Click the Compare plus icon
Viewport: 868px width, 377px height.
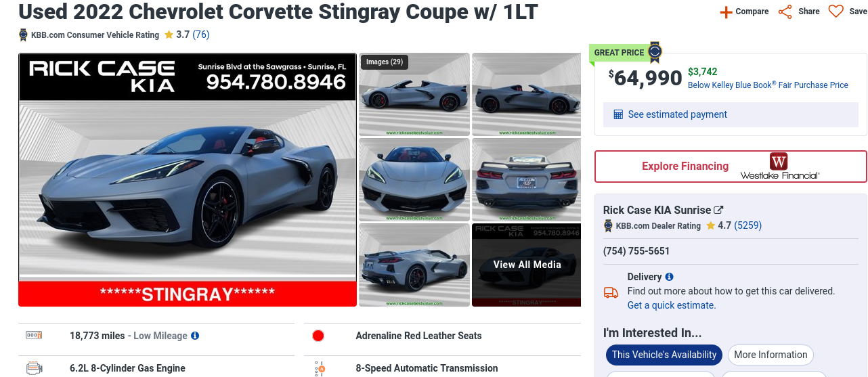726,12
